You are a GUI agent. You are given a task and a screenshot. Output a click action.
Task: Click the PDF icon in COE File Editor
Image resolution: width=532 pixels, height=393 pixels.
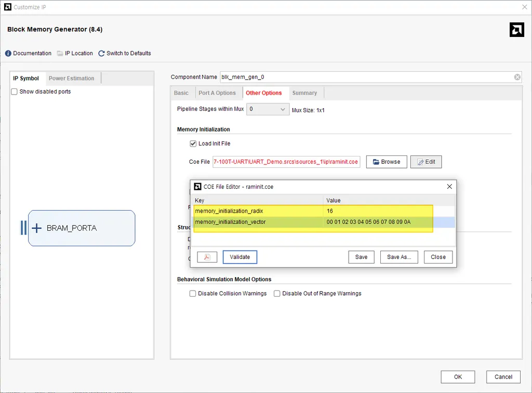point(207,257)
